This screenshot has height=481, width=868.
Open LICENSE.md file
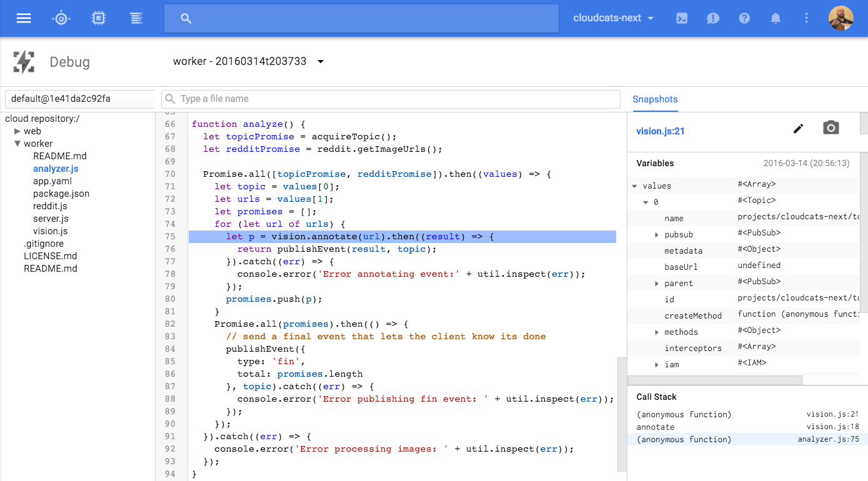pos(50,256)
